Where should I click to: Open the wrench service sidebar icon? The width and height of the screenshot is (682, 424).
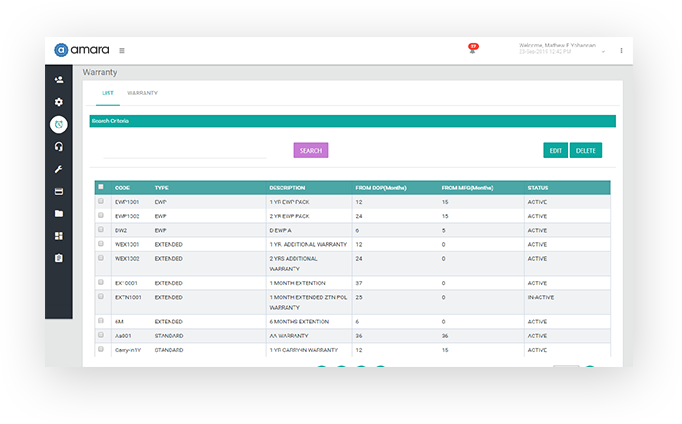[x=59, y=169]
